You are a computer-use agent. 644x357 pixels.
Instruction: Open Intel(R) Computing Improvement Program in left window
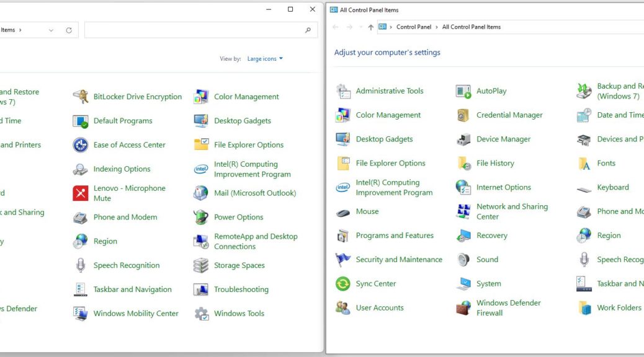point(252,169)
